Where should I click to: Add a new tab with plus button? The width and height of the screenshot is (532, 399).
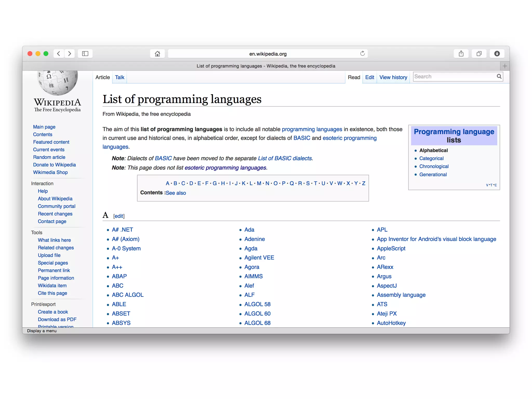[505, 66]
